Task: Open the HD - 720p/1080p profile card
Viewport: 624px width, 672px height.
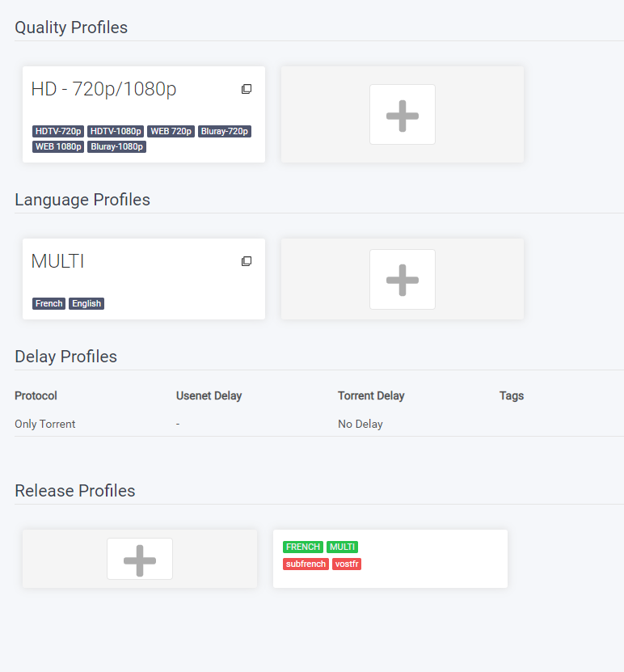Action: (x=103, y=90)
